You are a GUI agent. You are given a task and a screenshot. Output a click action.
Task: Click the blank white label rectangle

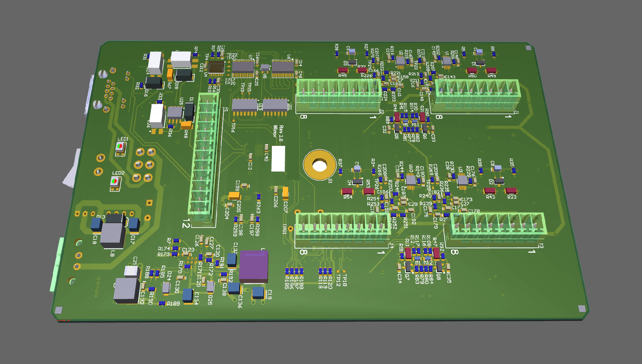tap(278, 159)
